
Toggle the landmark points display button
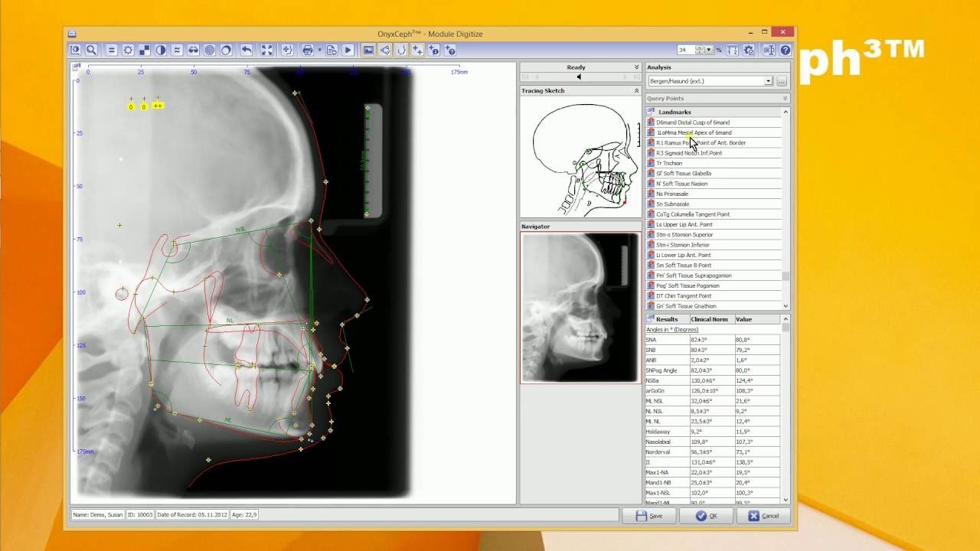417,50
